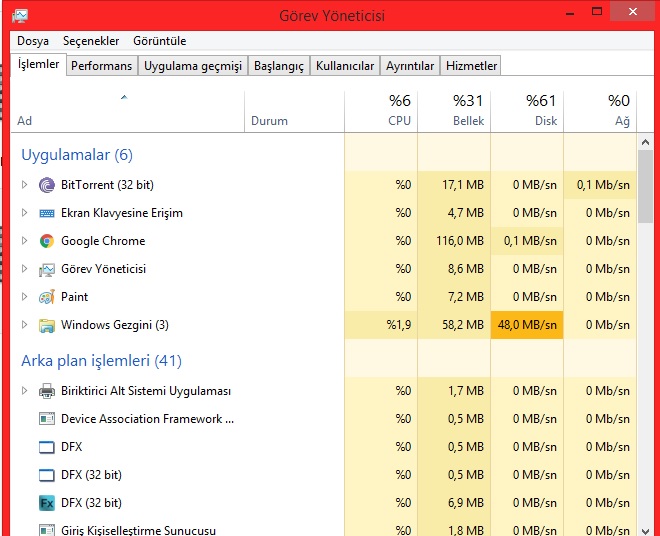Click the 8,6 MB memory cell
660x536 pixels.
coord(454,269)
